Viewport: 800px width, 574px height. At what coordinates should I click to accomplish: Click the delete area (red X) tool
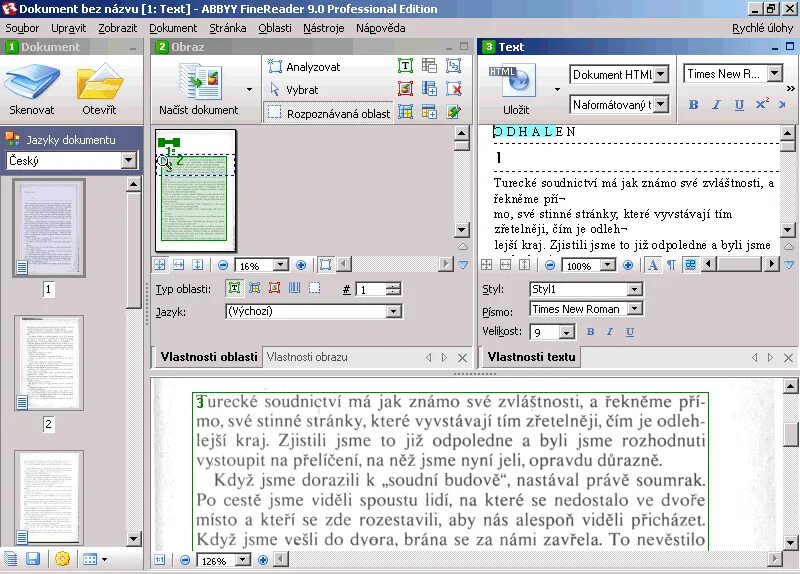point(453,89)
